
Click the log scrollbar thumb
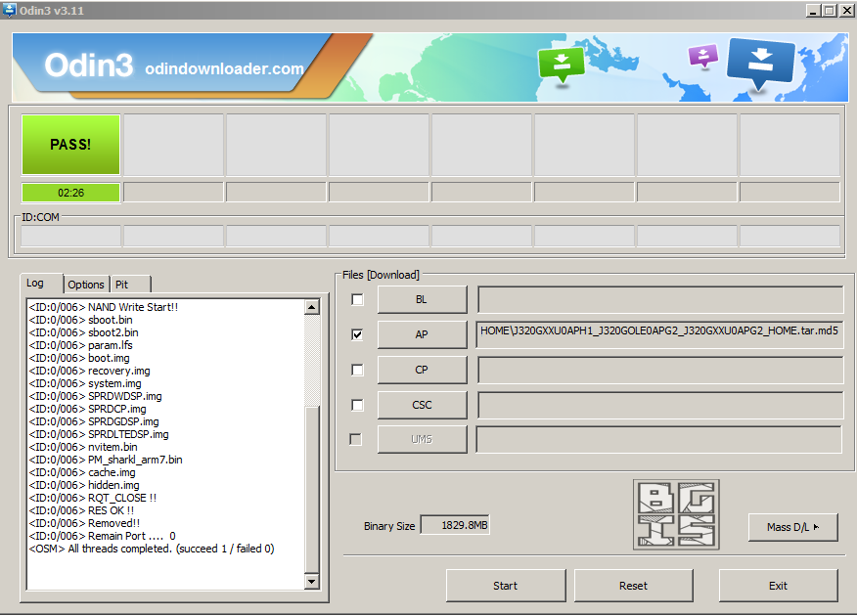(311, 490)
